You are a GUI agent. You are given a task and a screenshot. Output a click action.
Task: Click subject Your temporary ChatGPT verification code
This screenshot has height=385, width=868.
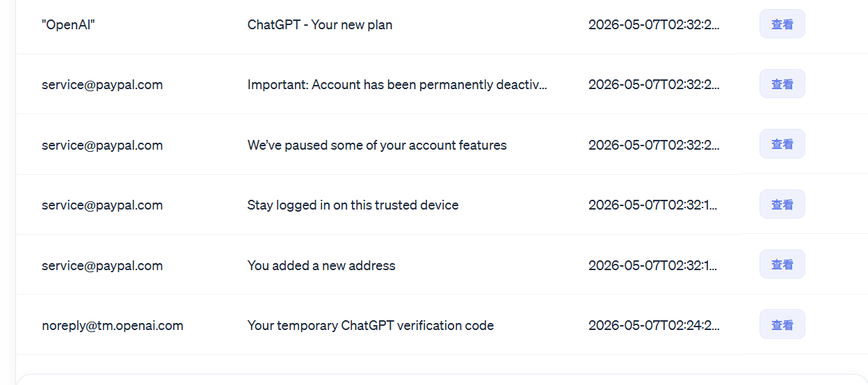pos(371,325)
